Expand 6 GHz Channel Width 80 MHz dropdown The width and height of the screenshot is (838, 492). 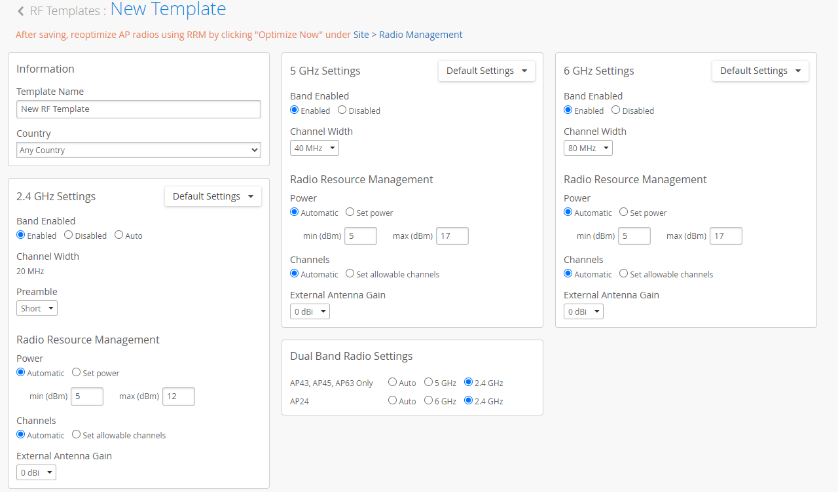coord(588,148)
